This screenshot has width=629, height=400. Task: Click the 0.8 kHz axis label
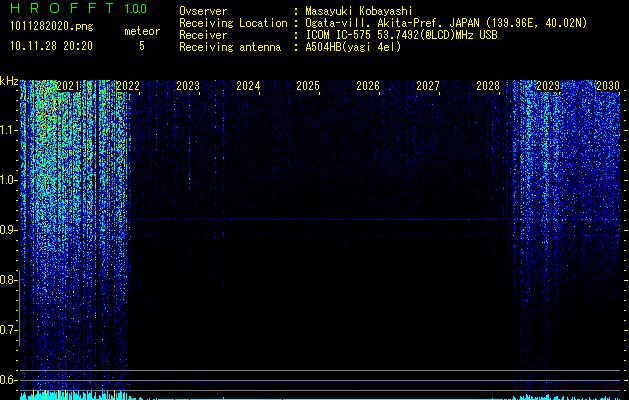click(x=8, y=280)
